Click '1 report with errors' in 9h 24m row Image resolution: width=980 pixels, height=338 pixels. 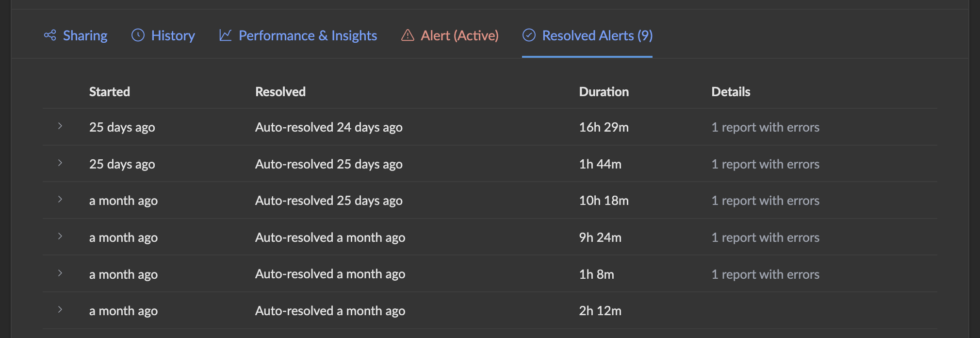pos(766,237)
